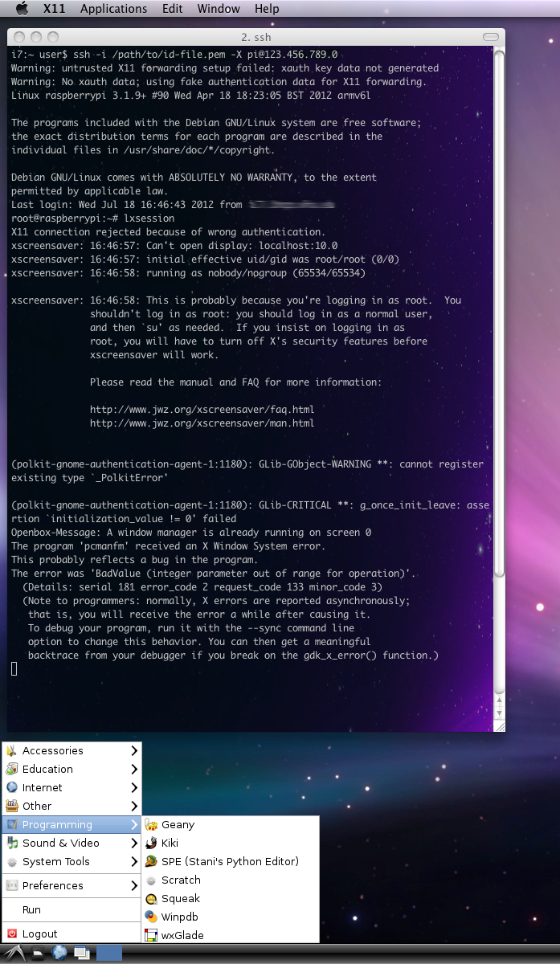Click the Internet globe icon
Viewport: 560px width, 964px height.
[12, 787]
